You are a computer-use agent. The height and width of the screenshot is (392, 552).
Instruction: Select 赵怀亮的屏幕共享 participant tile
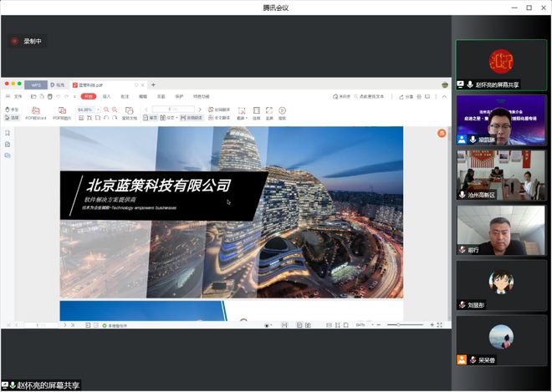501,64
